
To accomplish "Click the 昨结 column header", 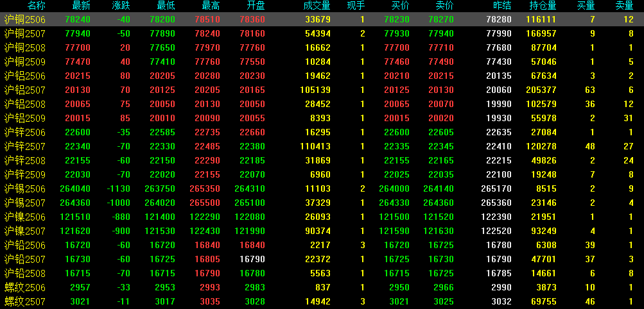I will (502, 5).
